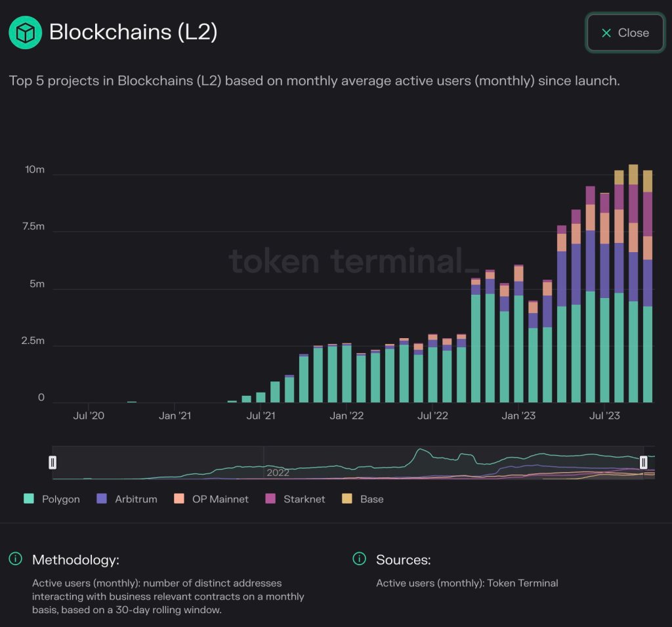Click the Close button
This screenshot has height=627, width=672.
click(625, 33)
